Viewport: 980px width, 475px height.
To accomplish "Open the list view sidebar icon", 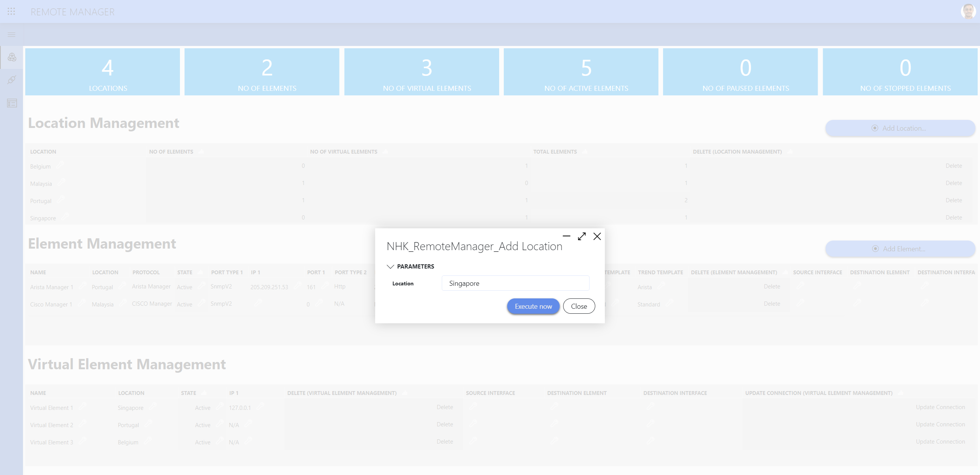I will 12,103.
